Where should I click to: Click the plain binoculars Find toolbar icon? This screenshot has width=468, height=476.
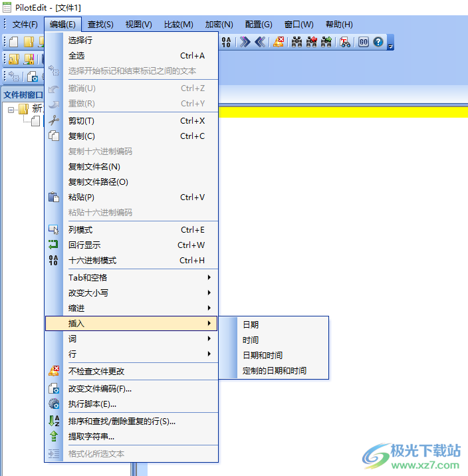296,42
